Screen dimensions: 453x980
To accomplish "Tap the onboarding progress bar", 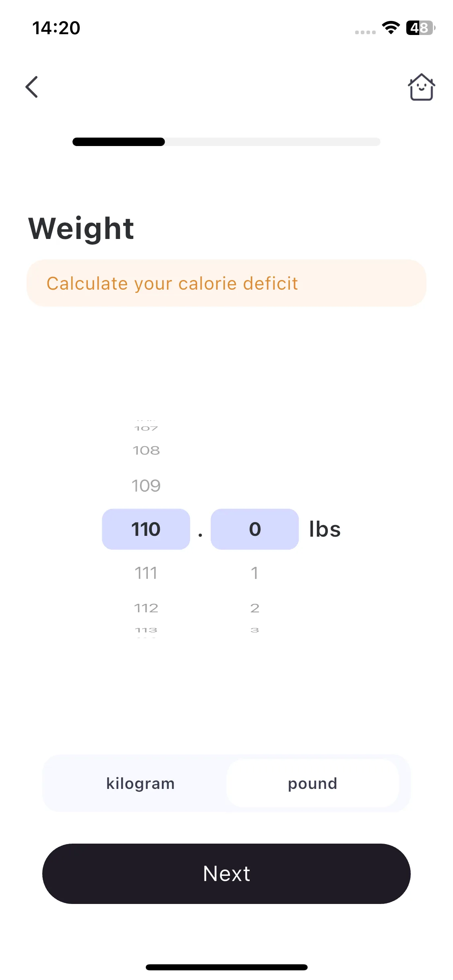I will (226, 142).
